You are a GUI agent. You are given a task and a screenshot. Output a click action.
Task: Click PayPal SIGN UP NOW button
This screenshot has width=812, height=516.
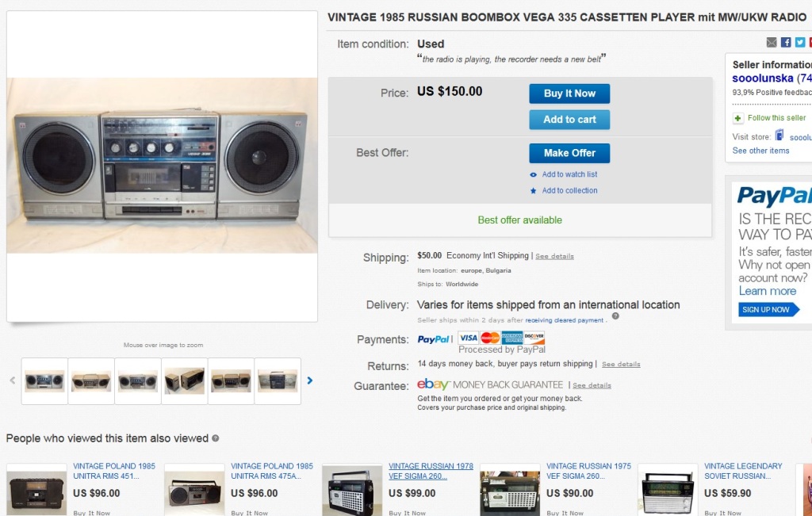click(768, 309)
